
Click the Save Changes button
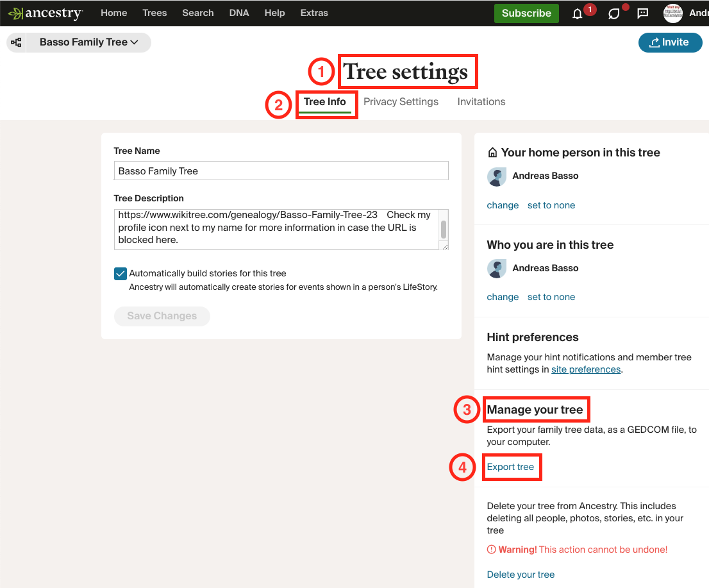(162, 316)
